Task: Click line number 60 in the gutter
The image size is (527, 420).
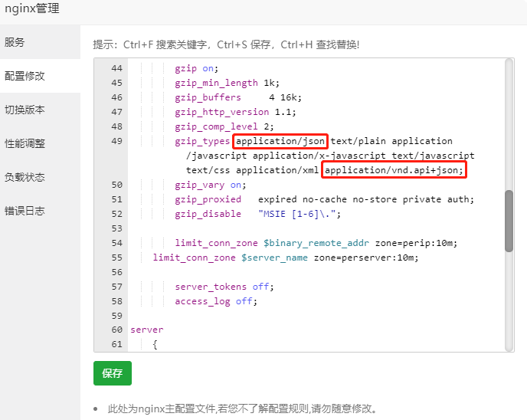Action: point(116,330)
